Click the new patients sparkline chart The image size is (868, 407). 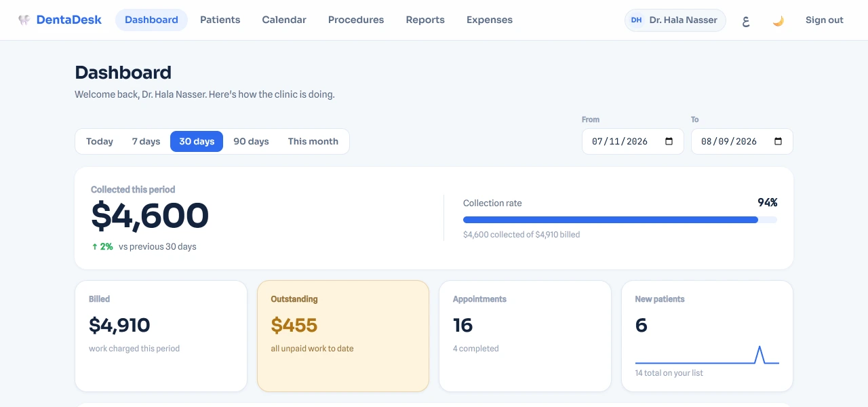707,355
